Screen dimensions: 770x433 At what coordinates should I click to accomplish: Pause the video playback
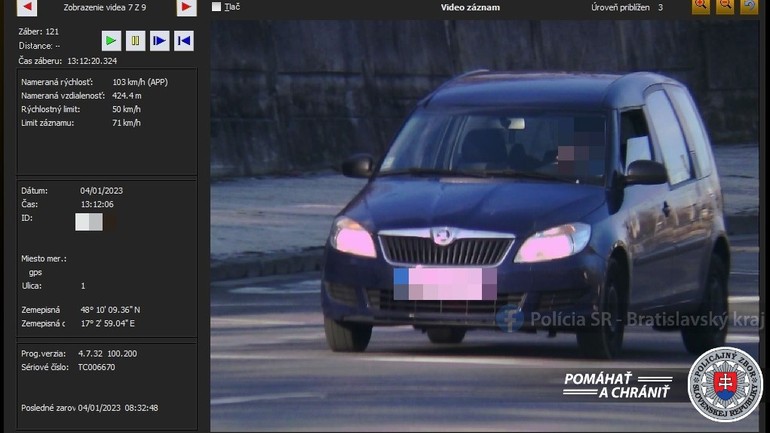click(x=135, y=41)
